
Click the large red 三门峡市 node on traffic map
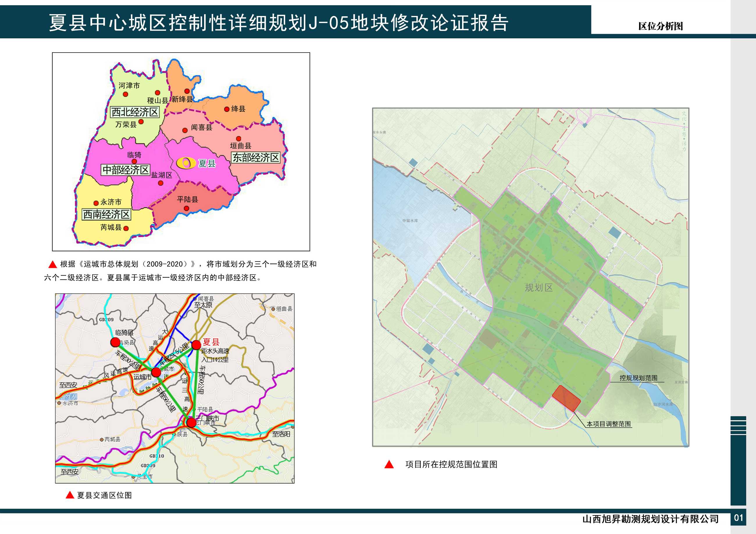pyautogui.click(x=191, y=422)
